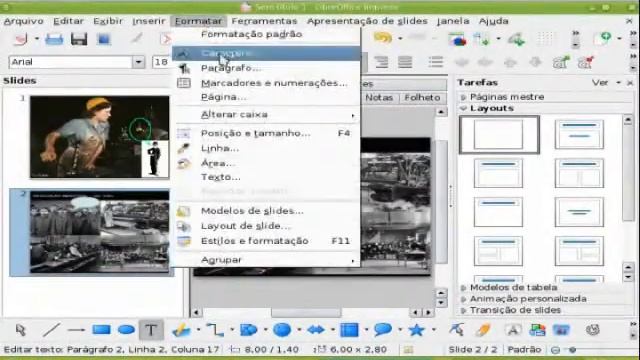Choose Modelos de slides... menu entry

(266, 211)
